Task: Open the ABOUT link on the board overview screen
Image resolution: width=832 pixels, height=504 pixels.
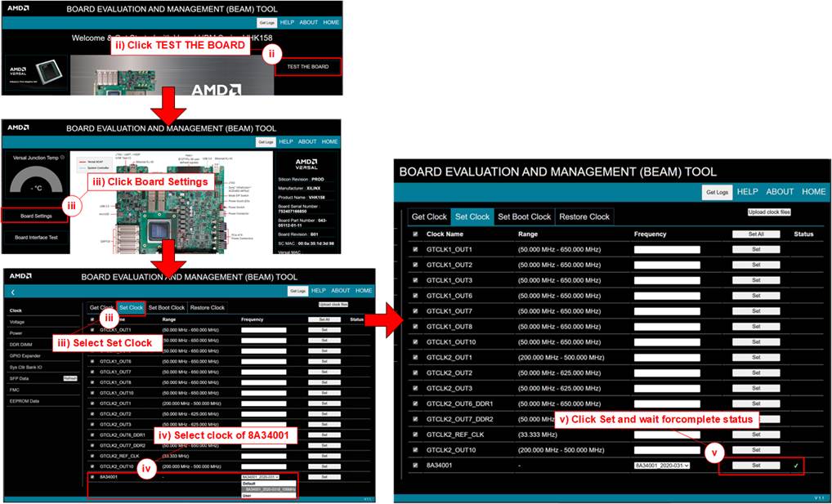Action: [307, 141]
